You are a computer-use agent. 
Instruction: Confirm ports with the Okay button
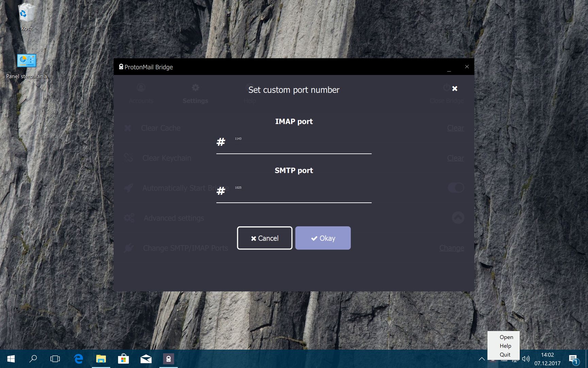pyautogui.click(x=323, y=238)
